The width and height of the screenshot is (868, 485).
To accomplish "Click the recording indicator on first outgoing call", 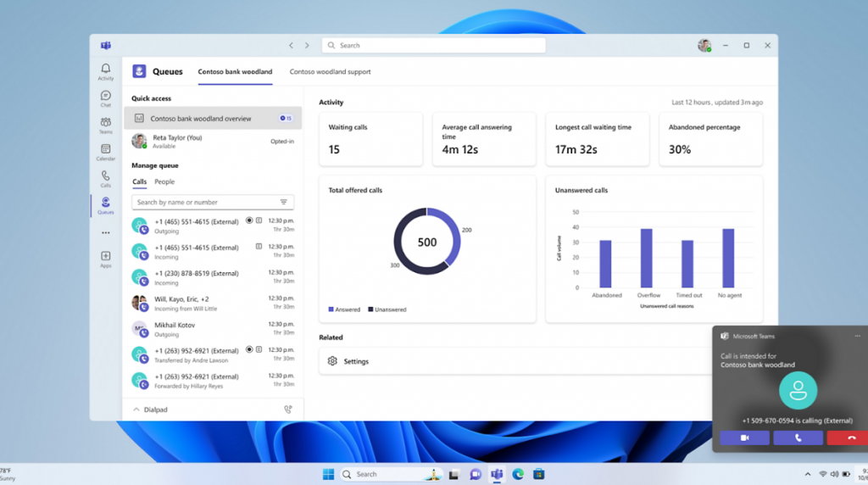I will click(x=249, y=220).
